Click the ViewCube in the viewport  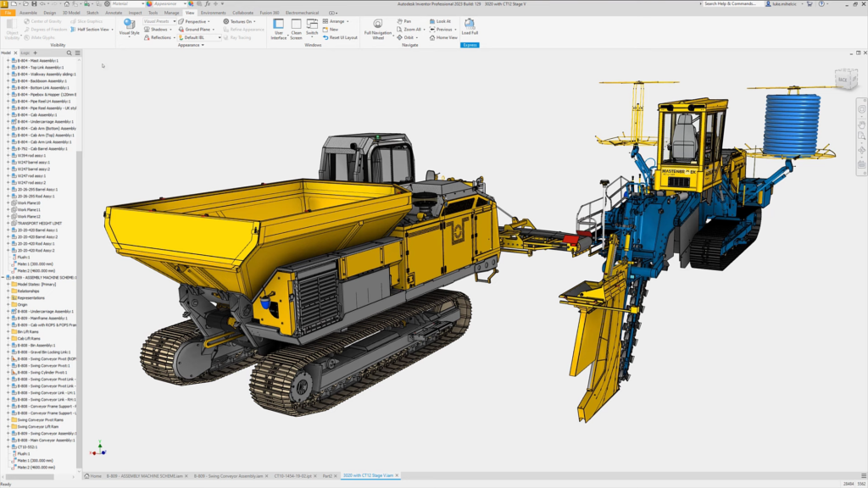coord(842,80)
